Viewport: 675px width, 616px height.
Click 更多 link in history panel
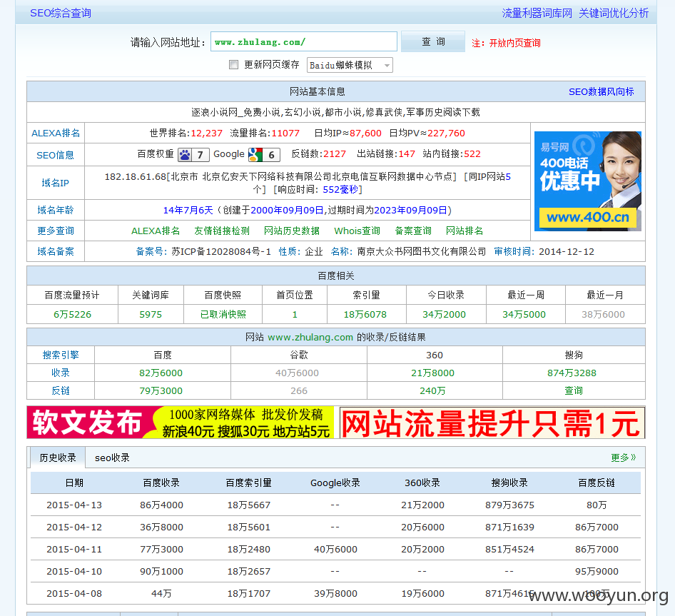[x=623, y=458]
